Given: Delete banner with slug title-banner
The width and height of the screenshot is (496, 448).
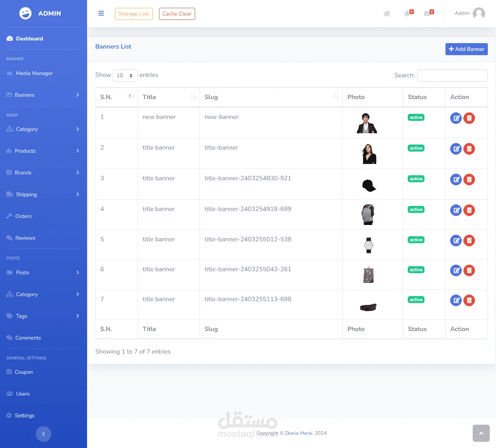Looking at the screenshot, I should [x=469, y=149].
